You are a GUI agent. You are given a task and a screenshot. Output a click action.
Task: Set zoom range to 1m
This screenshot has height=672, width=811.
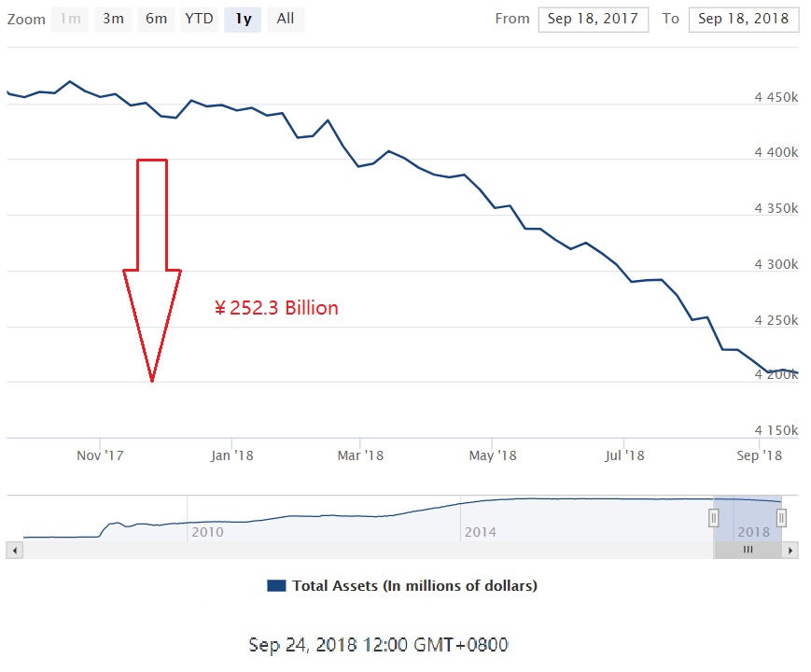[x=69, y=19]
